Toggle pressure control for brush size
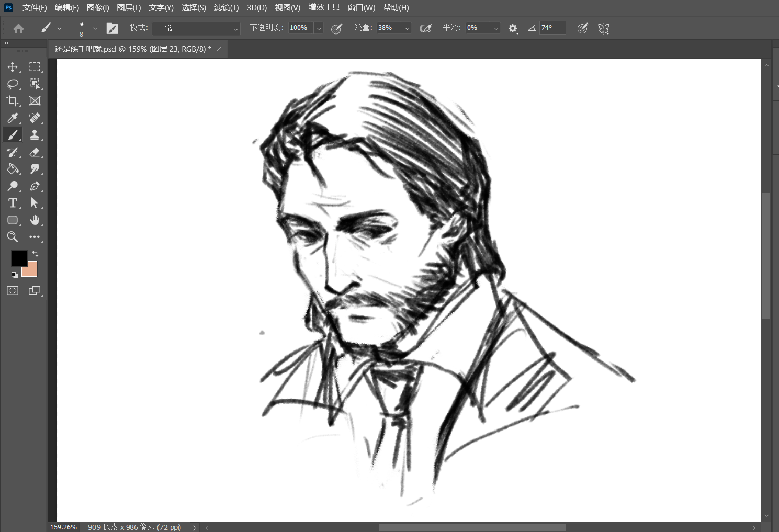Screen dimensions: 779x532 (582, 29)
